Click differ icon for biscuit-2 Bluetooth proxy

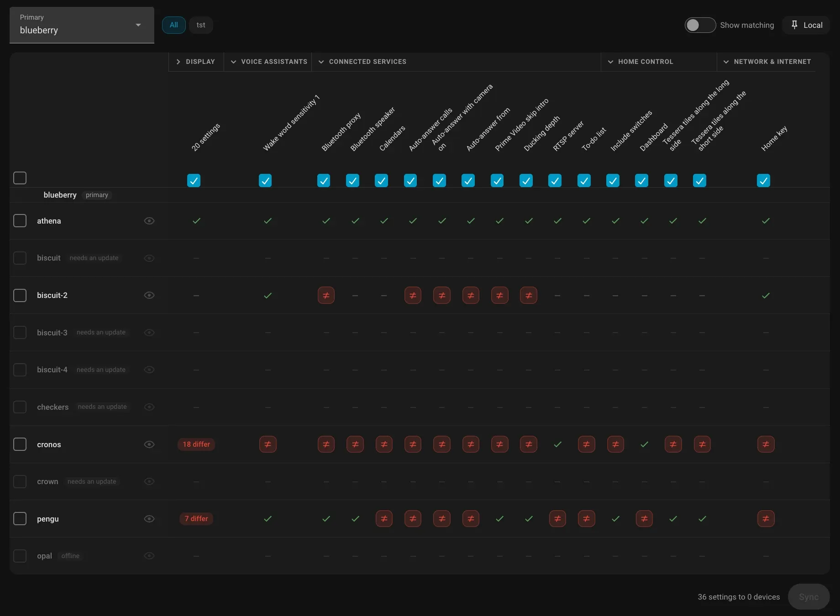326,295
